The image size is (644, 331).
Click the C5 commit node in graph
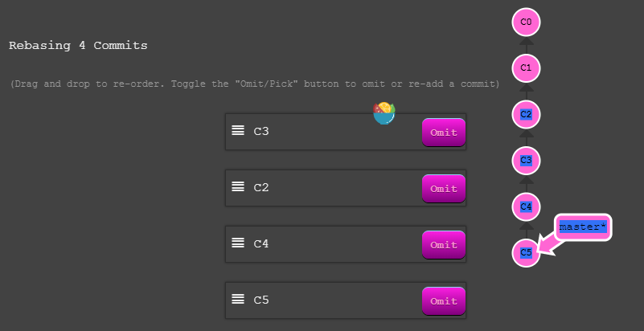click(x=526, y=252)
